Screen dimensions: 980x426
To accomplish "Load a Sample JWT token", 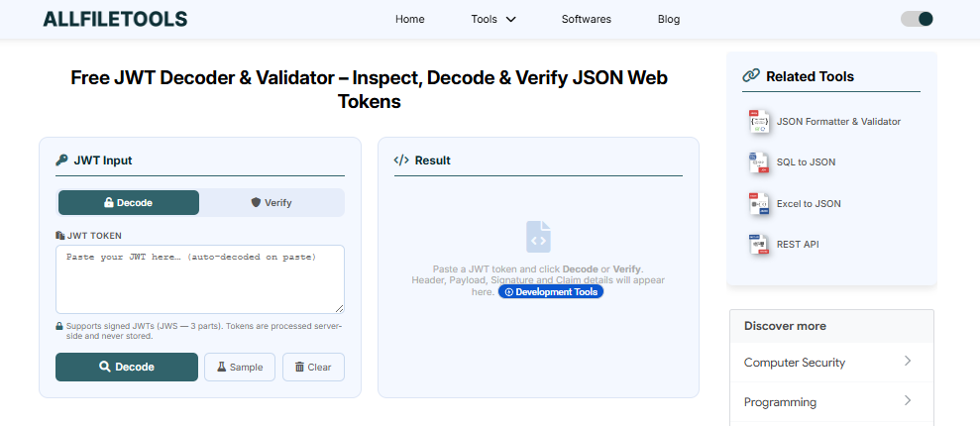I will (x=240, y=367).
